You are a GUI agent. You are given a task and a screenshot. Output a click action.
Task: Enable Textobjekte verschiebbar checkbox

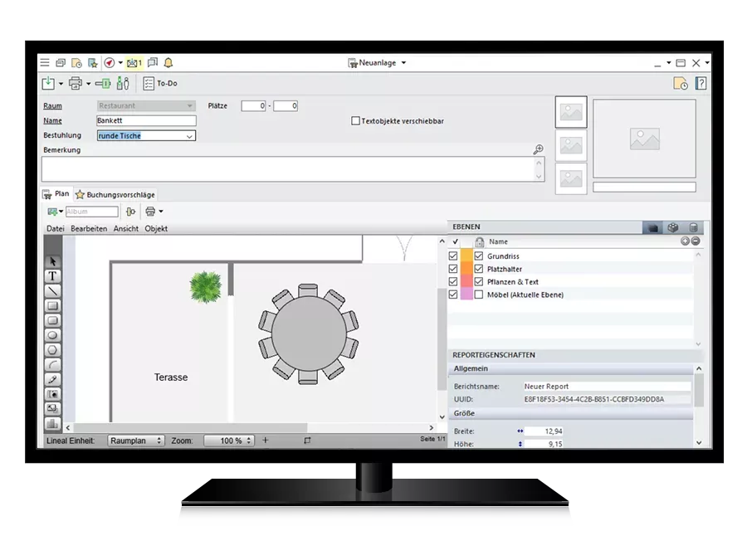pos(356,121)
